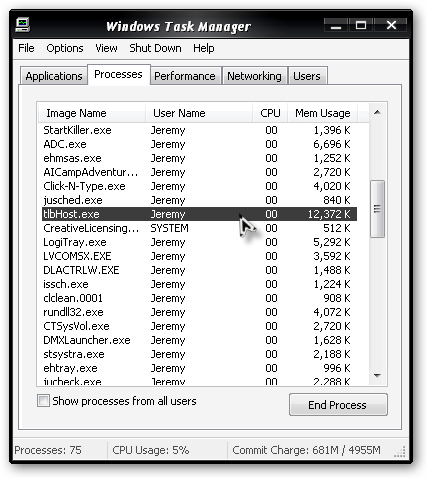Viewport: 427px width, 478px height.
Task: Click the 5,292 K memory value
Action: click(332, 242)
